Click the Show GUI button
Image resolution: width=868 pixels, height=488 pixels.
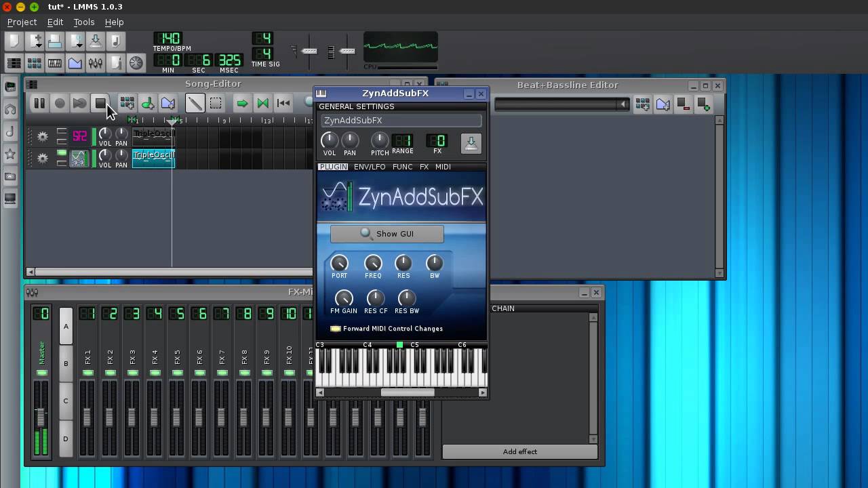click(387, 234)
